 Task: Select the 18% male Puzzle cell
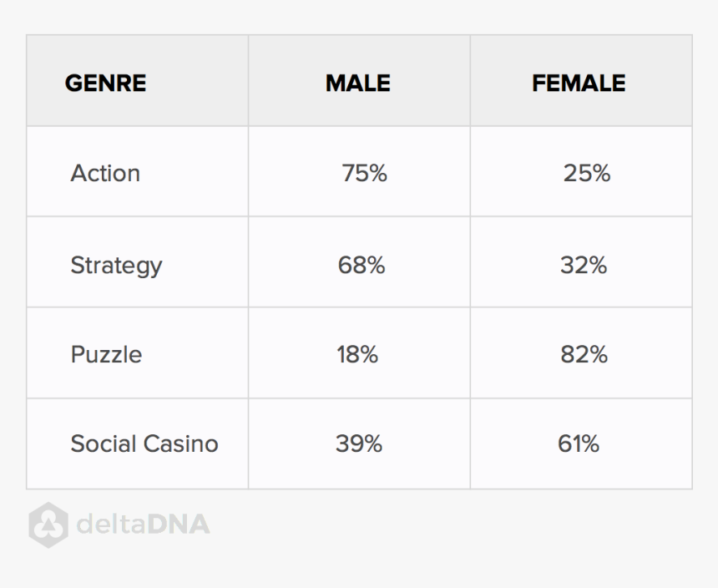(x=357, y=354)
